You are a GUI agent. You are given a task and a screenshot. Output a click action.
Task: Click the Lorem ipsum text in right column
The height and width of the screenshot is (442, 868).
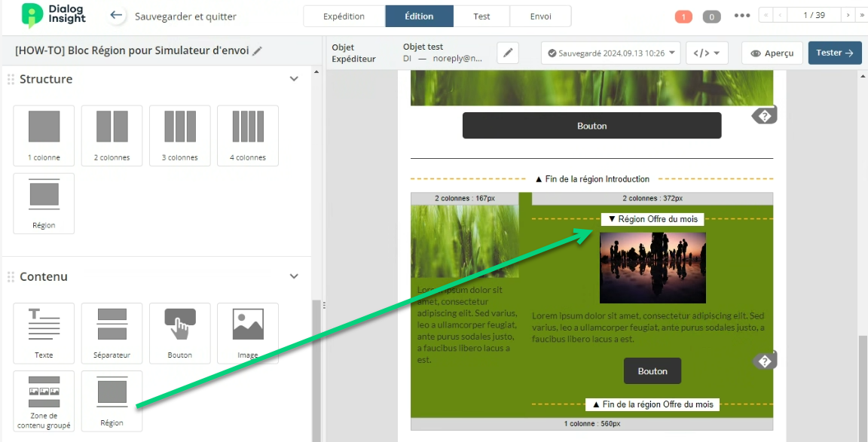(648, 328)
